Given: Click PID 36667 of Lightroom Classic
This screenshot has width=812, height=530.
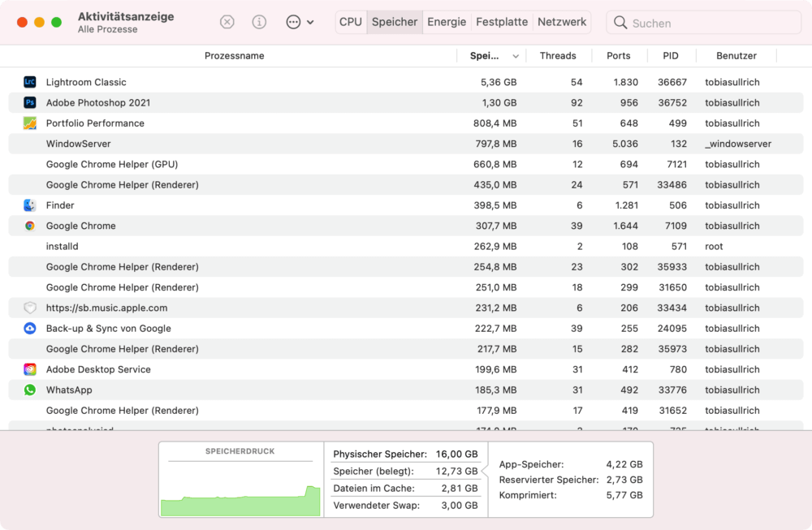Looking at the screenshot, I should point(672,82).
